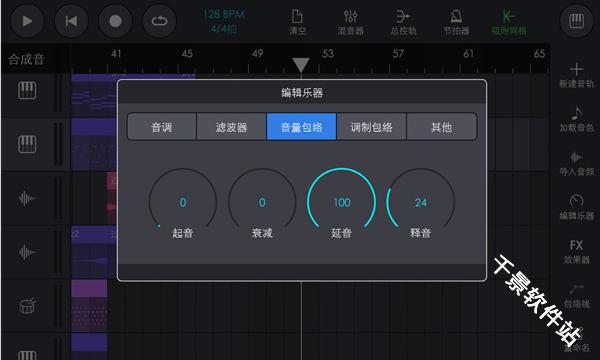This screenshot has width=600, height=360.
Task: Select the pink clip on the drum track
Action: coord(89,305)
